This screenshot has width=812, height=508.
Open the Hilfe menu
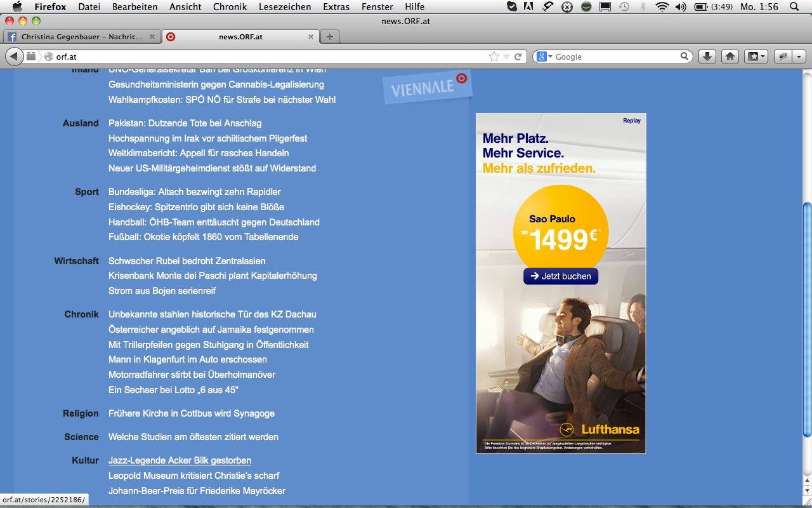(415, 6)
